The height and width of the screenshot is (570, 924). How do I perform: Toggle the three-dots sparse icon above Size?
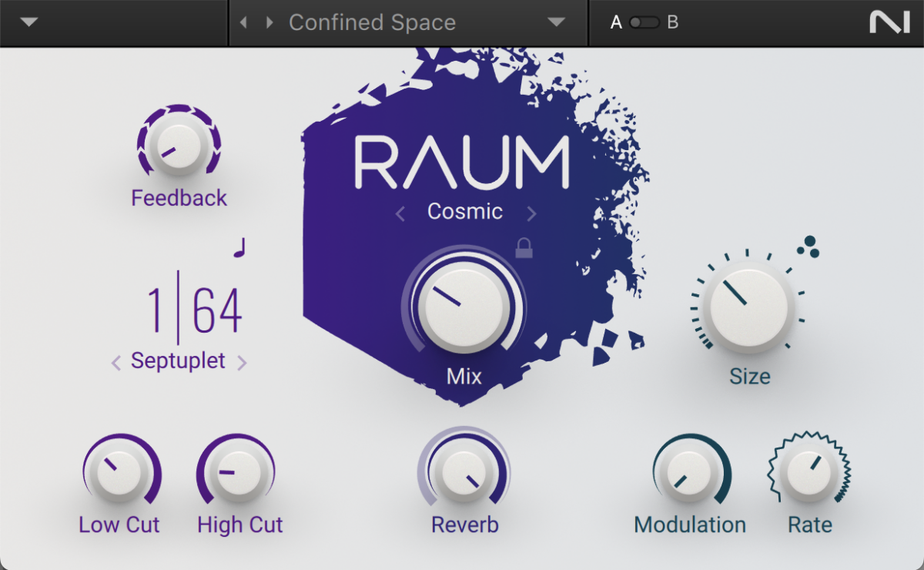(x=808, y=246)
